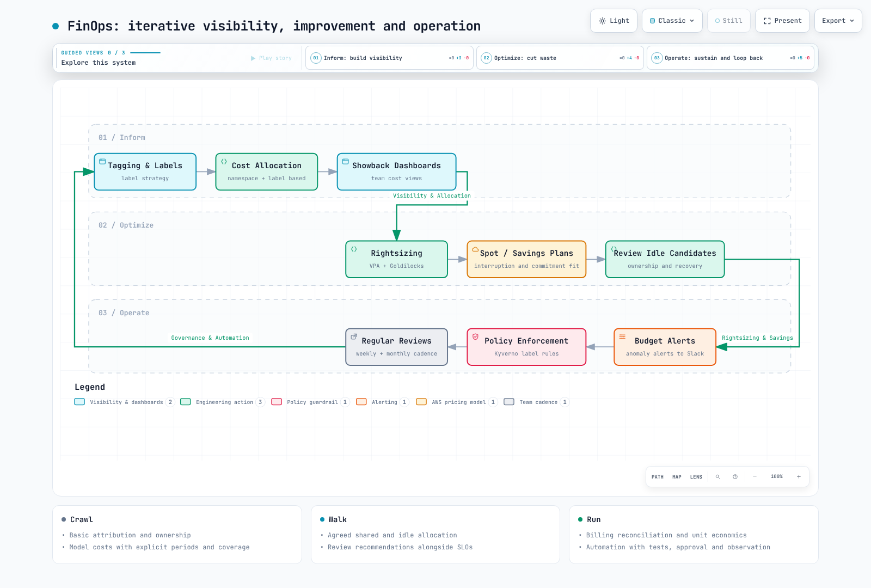Click the Visibility & Allocation edge label
The width and height of the screenshot is (871, 588).
point(432,196)
